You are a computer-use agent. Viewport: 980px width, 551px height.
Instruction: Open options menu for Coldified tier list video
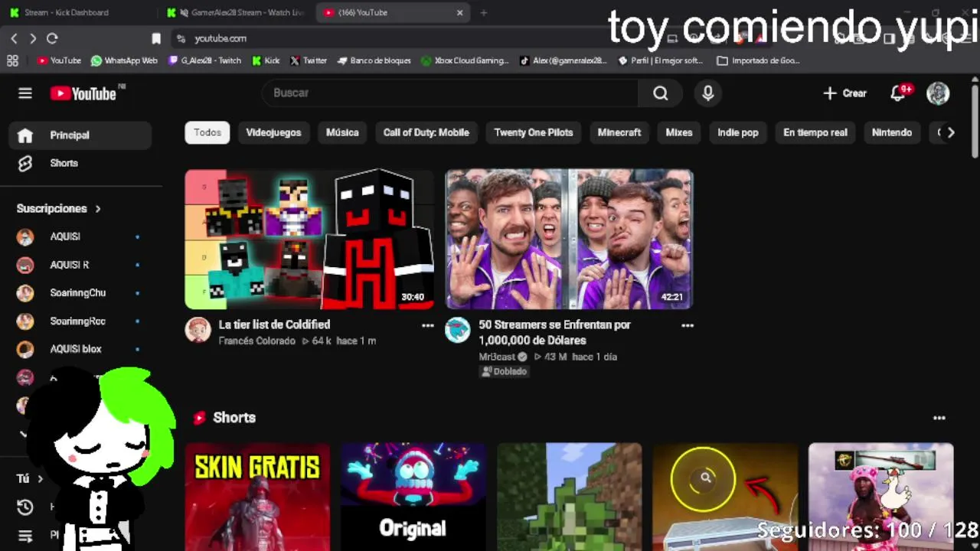[427, 325]
